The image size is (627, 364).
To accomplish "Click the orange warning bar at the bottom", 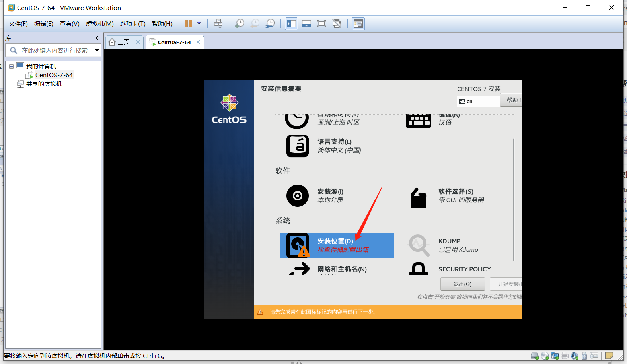I will pos(388,312).
